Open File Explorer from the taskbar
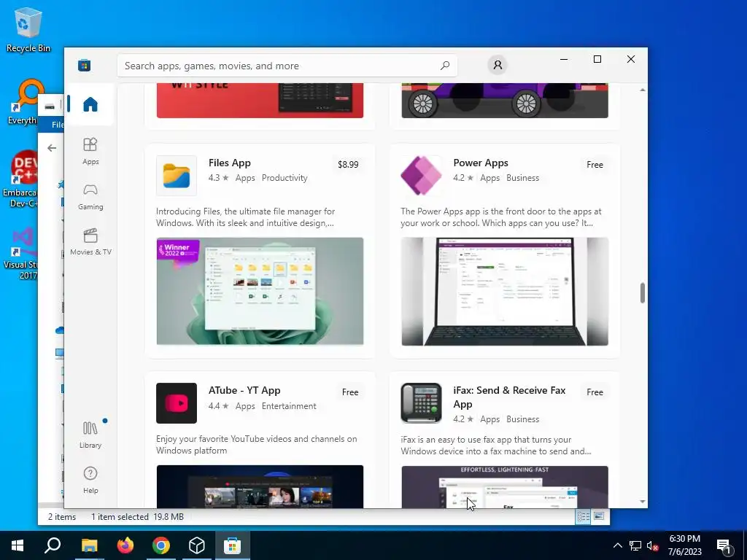747x560 pixels. click(x=89, y=545)
